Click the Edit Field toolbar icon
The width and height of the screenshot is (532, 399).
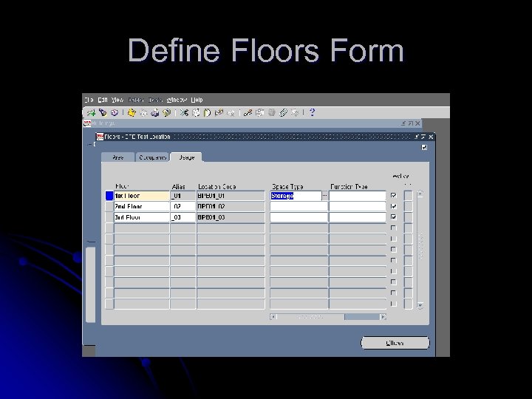click(x=248, y=112)
